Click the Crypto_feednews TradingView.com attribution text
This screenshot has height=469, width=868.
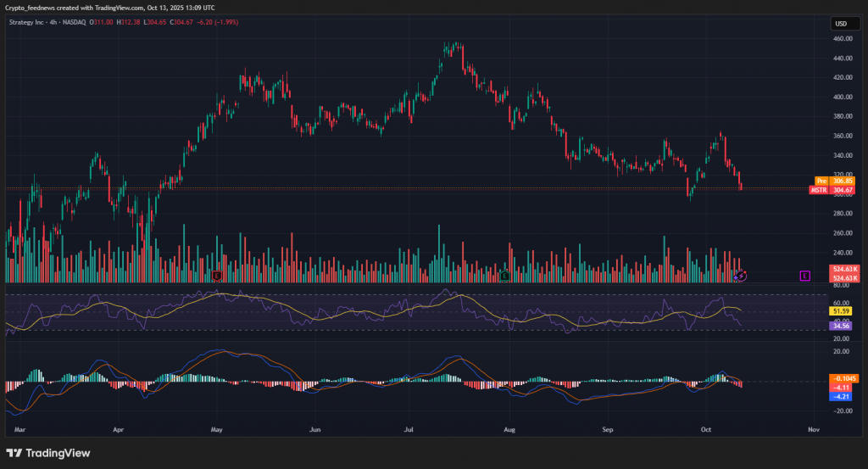point(110,8)
